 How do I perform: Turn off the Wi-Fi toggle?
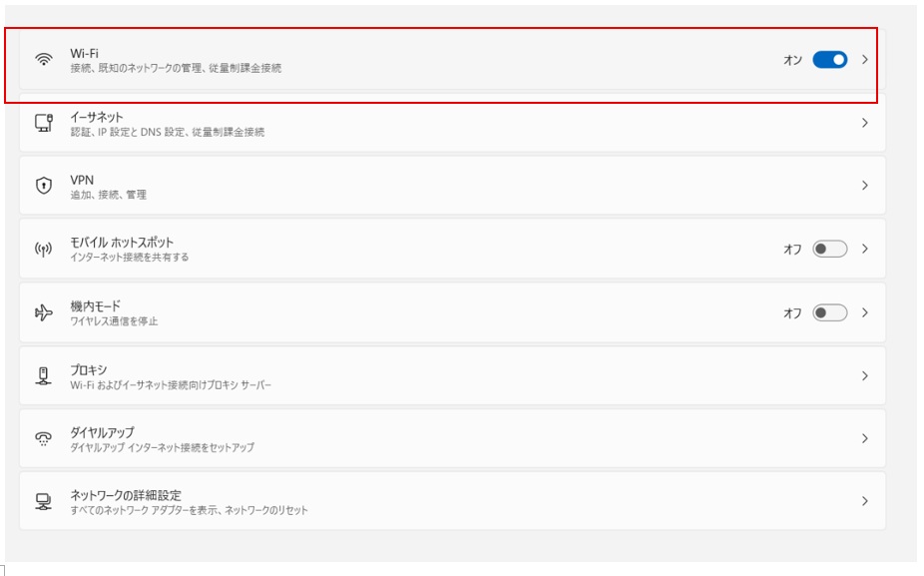click(x=830, y=60)
